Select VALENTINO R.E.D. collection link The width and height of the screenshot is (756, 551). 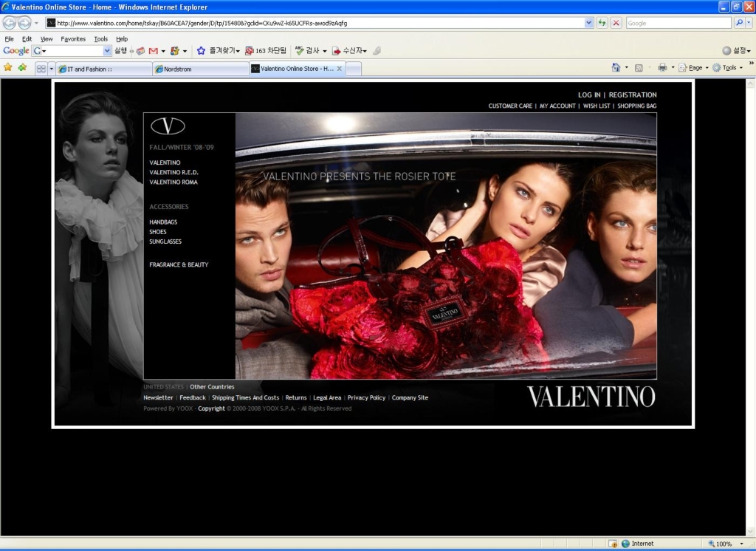(x=173, y=172)
